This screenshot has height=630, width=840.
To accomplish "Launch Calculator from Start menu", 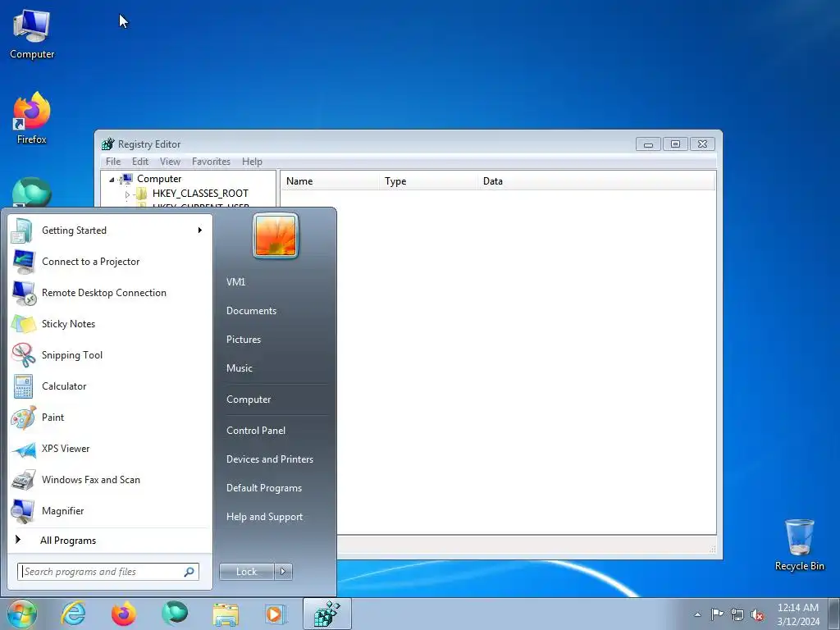I will pyautogui.click(x=109, y=386).
